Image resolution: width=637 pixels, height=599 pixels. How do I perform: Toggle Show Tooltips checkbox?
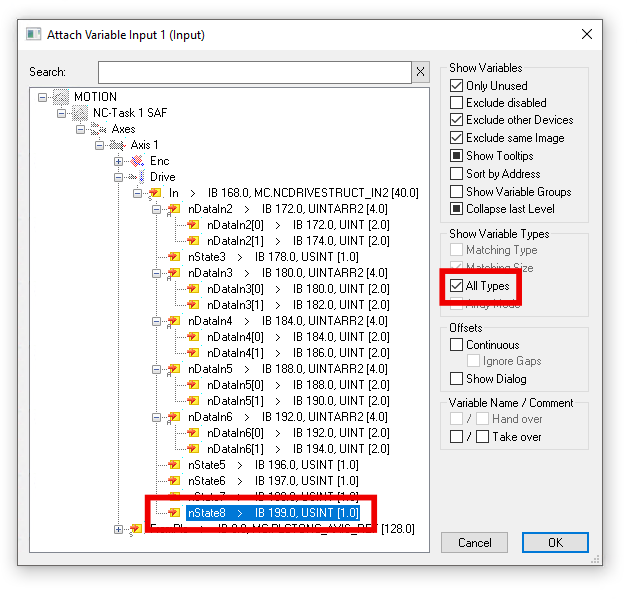tap(456, 156)
